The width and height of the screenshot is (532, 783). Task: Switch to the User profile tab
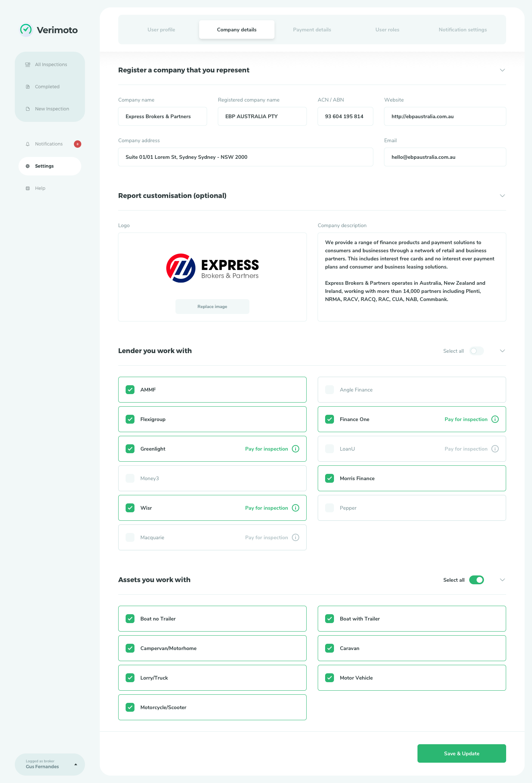[x=161, y=30]
